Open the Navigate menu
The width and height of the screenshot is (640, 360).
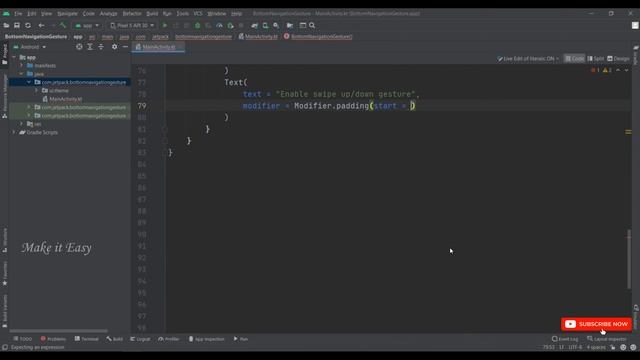[x=67, y=13]
